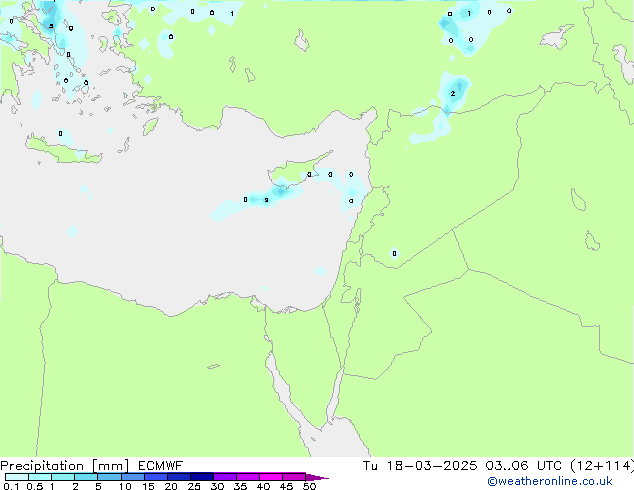Click the legend value '15'

(x=148, y=486)
